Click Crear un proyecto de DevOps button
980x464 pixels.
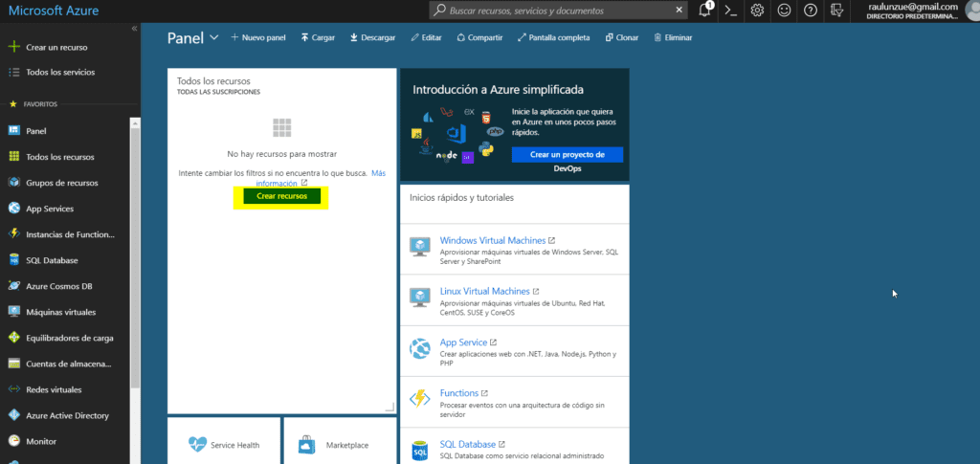(567, 155)
